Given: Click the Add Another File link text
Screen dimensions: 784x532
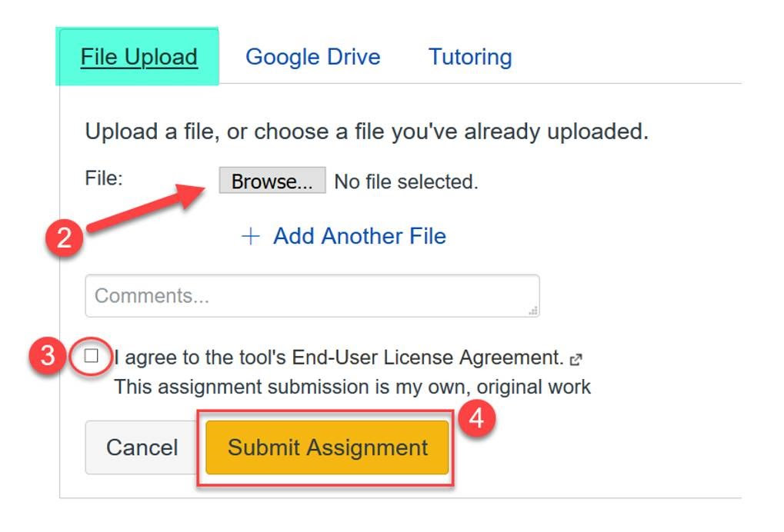Looking at the screenshot, I should click(359, 236).
